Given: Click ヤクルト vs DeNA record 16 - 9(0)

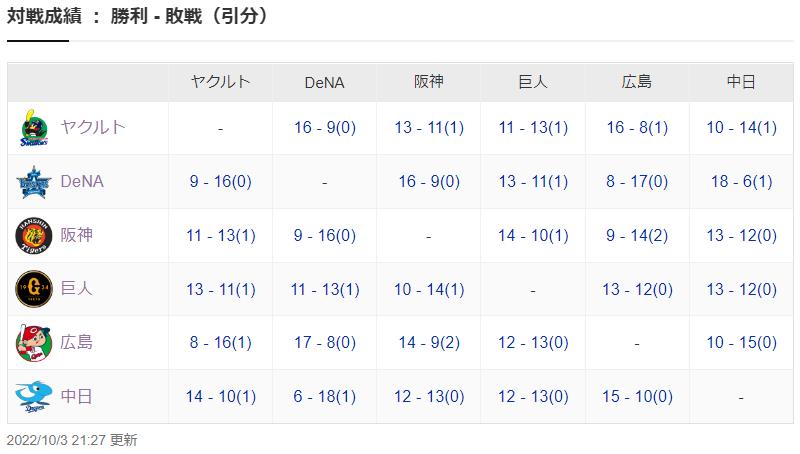Looking at the screenshot, I should 324,128.
